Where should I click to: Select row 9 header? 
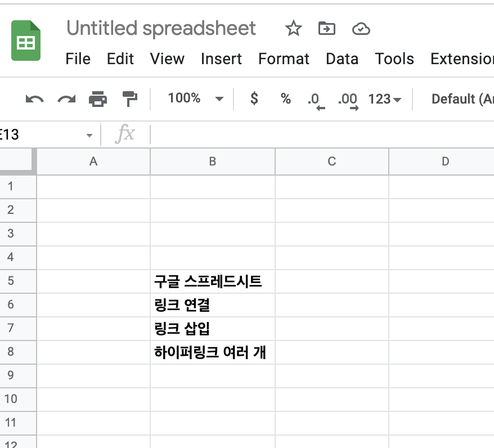18,375
